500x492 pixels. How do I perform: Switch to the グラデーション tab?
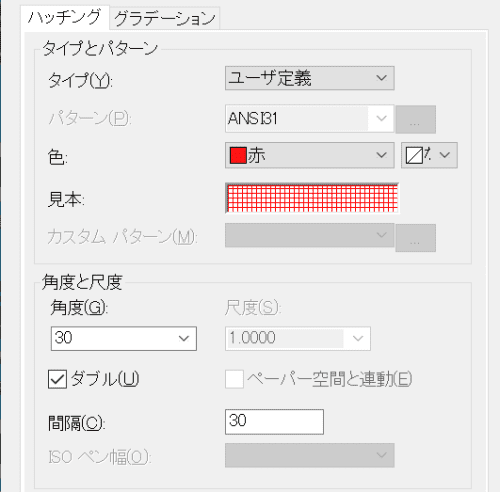[x=165, y=18]
